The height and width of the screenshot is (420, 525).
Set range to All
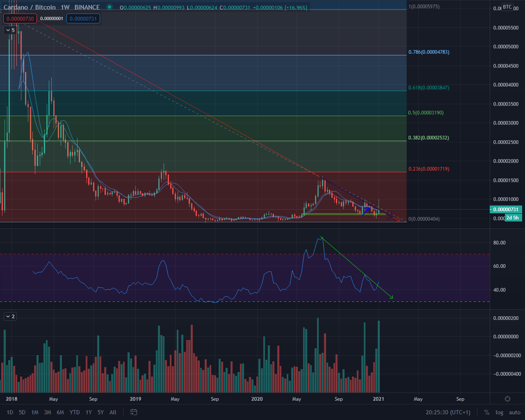[x=113, y=412]
